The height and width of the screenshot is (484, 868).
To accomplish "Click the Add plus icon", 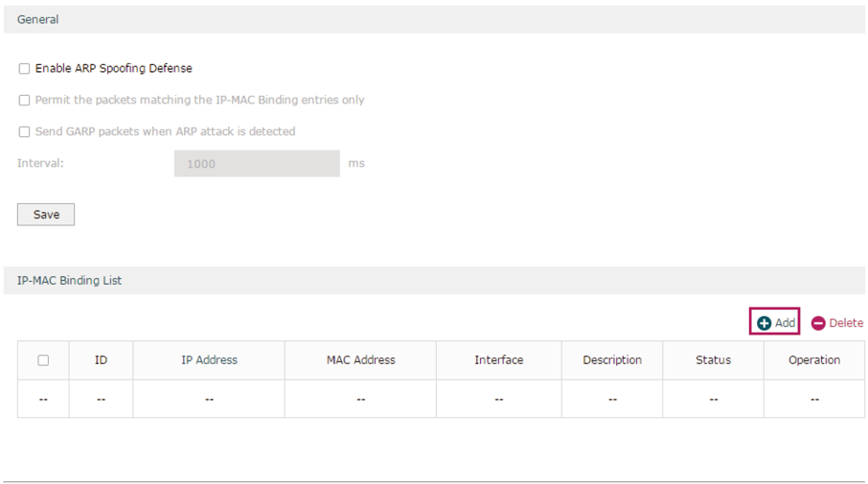I will tap(764, 323).
